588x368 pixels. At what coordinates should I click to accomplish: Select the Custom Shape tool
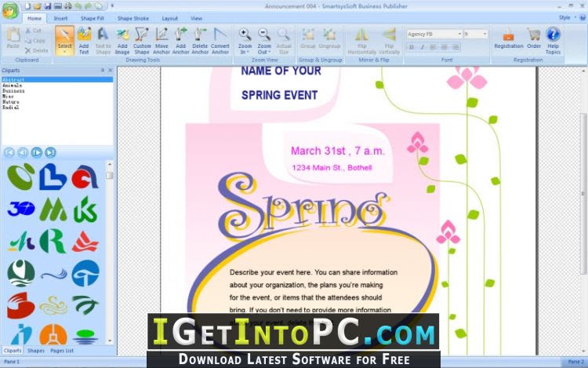tap(142, 40)
